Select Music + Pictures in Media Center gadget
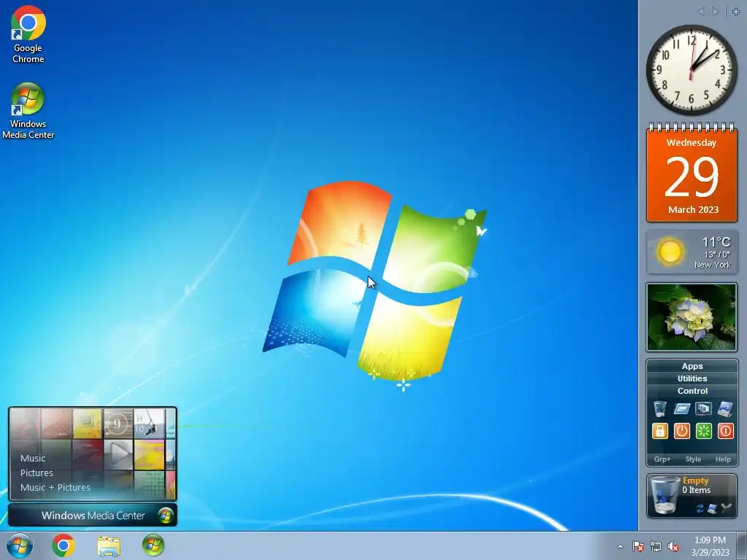747x560 pixels. [55, 488]
